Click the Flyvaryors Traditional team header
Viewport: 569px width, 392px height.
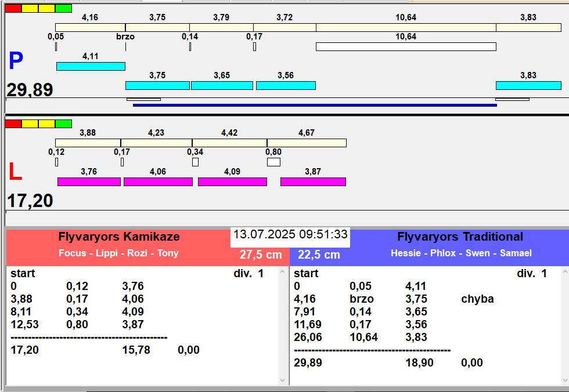tap(460, 237)
